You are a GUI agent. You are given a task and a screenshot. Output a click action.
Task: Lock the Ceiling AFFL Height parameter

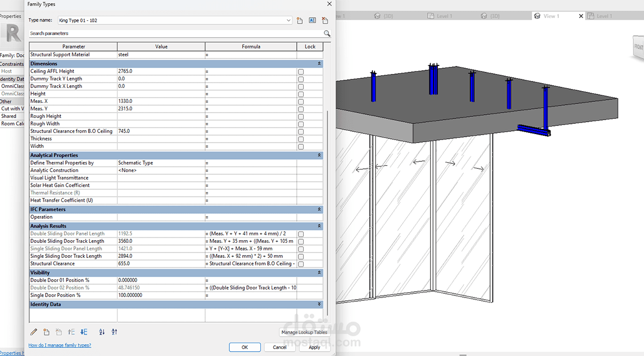[x=301, y=71]
